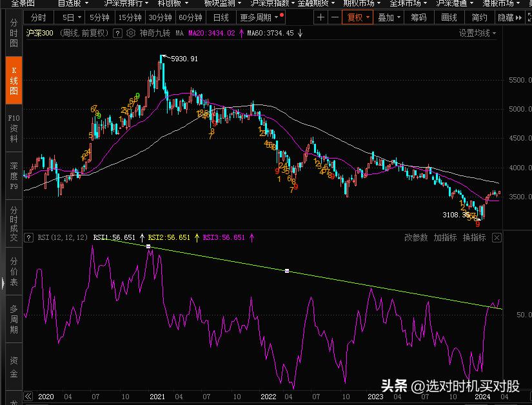Open 沪深港通 top menu
The height and width of the screenshot is (405, 532).
pyautogui.click(x=455, y=3)
